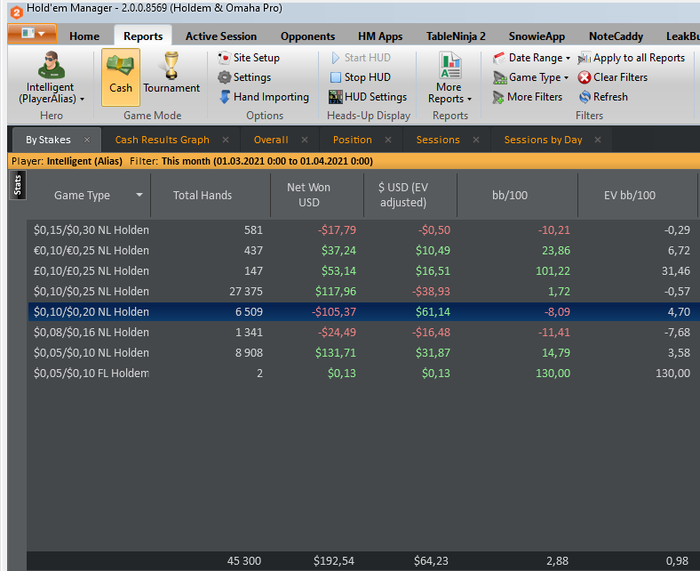Click the Start HUD play icon
Viewport: 700px width, 571px height.
[335, 58]
